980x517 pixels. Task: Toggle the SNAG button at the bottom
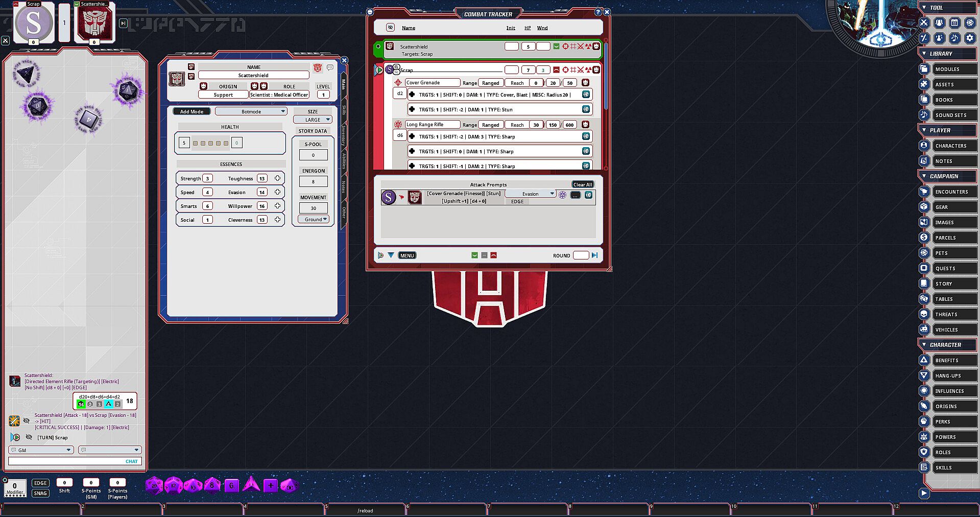pos(40,494)
